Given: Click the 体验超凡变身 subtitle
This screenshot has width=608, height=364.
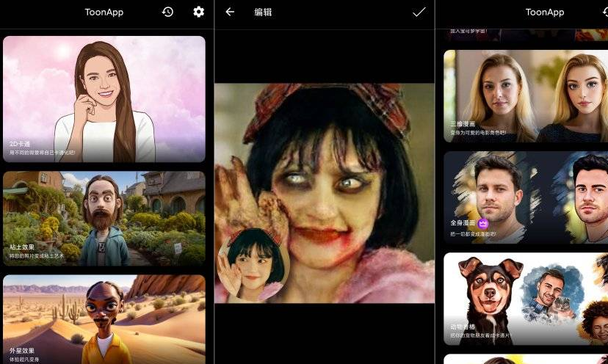Looking at the screenshot, I should (x=24, y=360).
